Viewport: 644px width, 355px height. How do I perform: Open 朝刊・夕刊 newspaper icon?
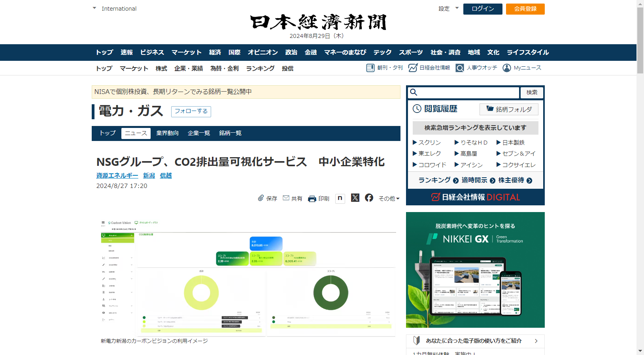pyautogui.click(x=370, y=68)
